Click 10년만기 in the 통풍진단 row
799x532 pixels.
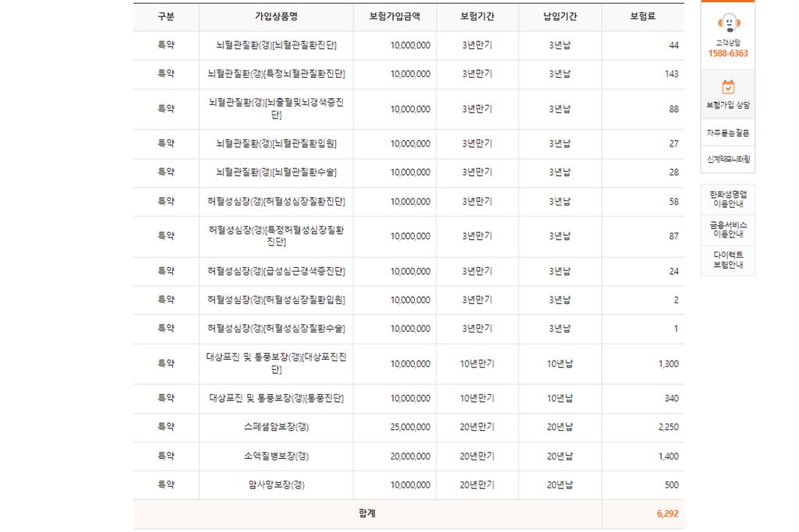click(478, 398)
